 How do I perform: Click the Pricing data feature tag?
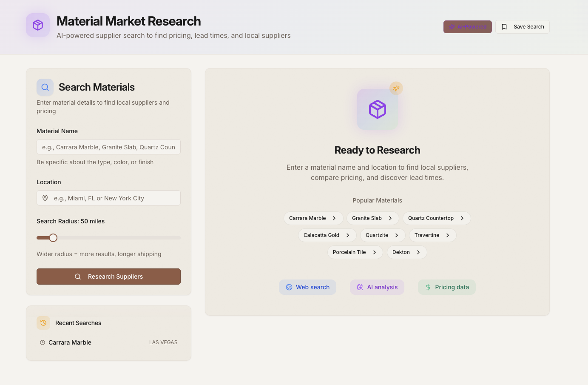[x=447, y=287]
